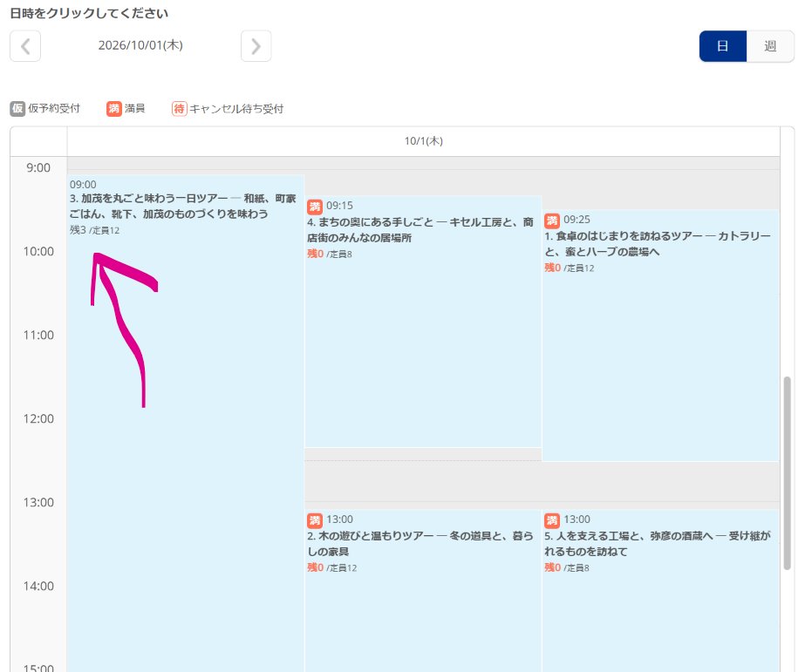Select the 13:00 人を支える工場と弥彦の酒蔵 slot
The width and height of the screenshot is (812, 672).
tap(660, 591)
